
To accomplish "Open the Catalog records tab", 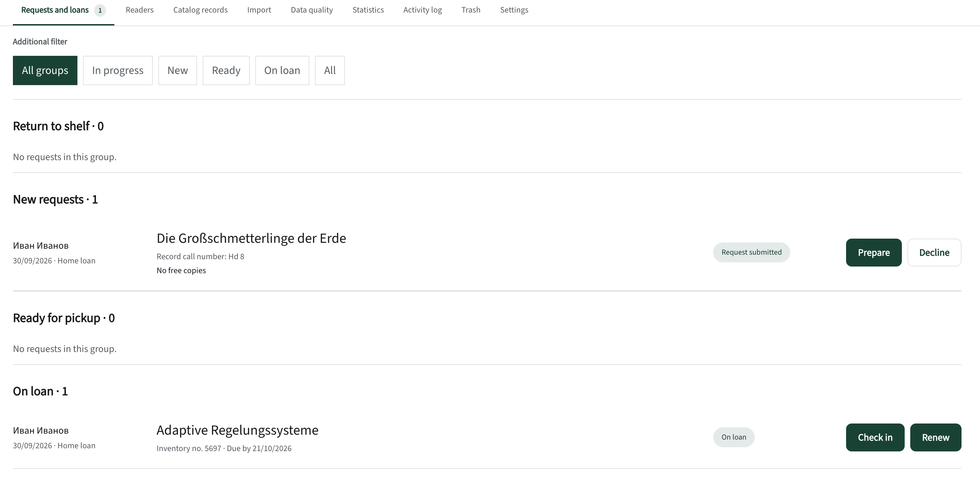I will coord(201,10).
